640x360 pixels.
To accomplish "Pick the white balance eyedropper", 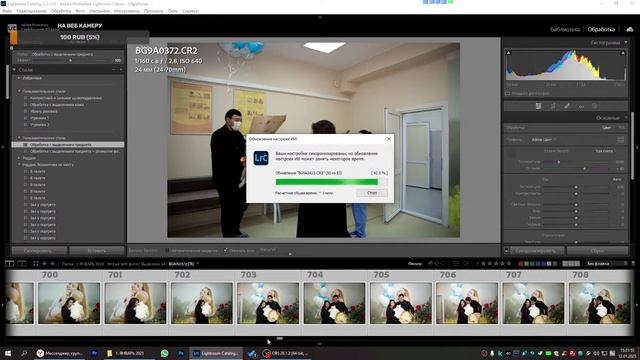I will click(x=512, y=153).
